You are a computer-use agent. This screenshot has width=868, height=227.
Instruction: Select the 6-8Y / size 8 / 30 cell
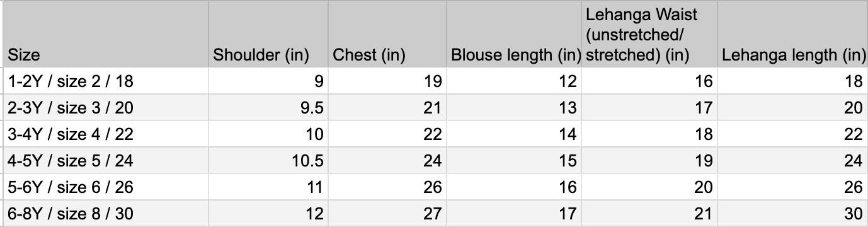106,214
